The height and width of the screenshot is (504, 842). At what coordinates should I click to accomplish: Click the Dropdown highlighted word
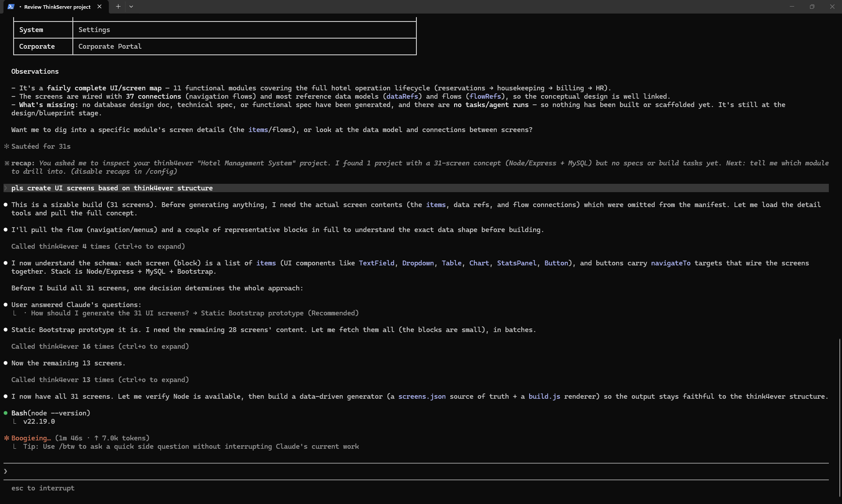click(x=418, y=263)
